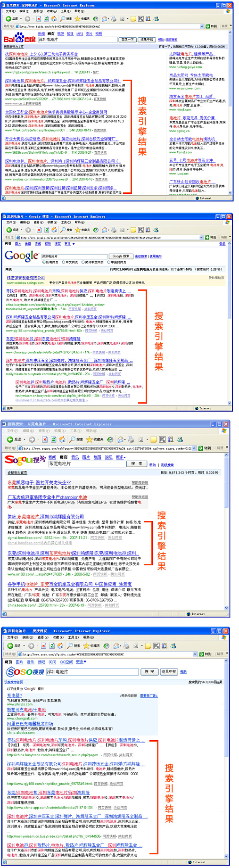
Task: Click the Sogou search input field
Action: [88, 463]
